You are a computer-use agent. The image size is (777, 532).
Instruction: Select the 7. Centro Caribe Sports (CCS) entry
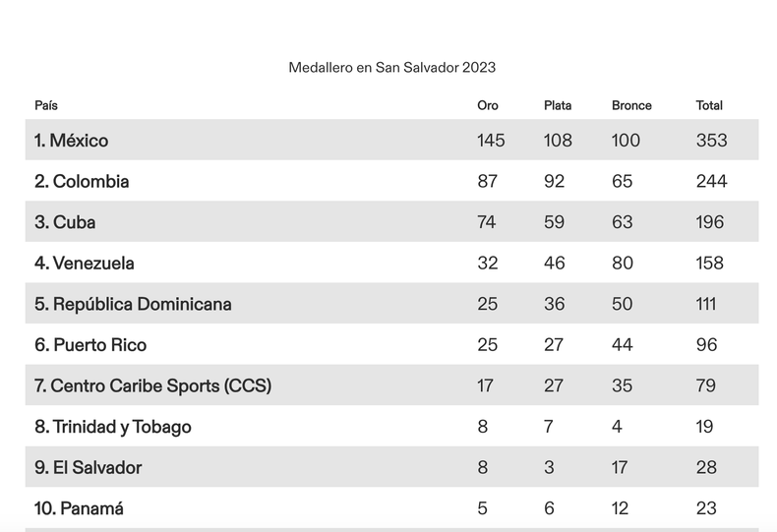click(x=152, y=385)
